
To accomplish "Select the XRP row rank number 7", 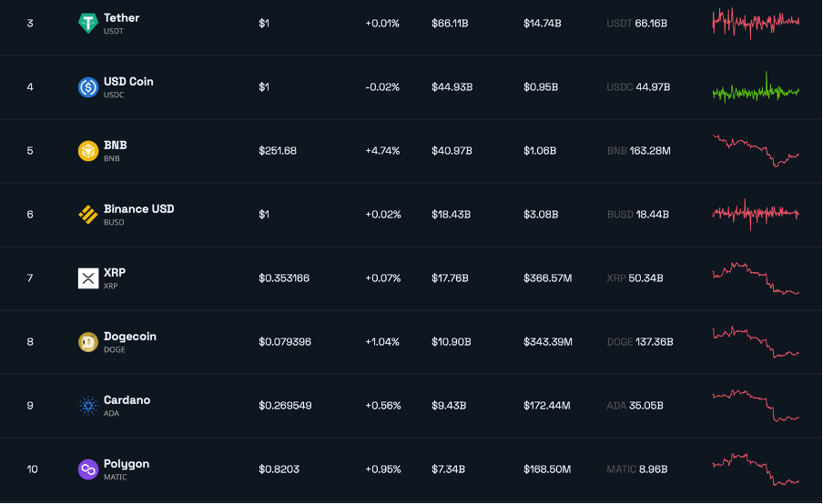I will (x=30, y=278).
